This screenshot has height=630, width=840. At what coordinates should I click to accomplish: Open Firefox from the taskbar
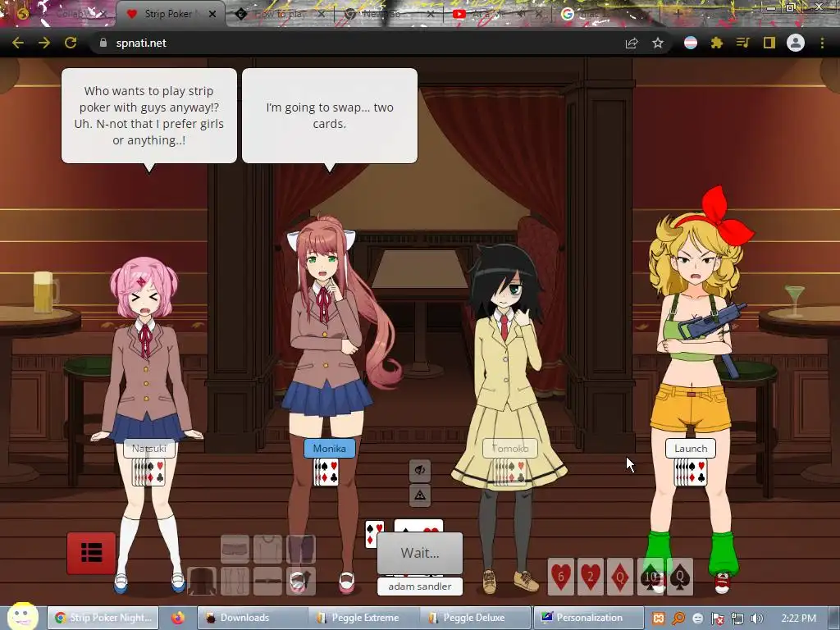178,618
